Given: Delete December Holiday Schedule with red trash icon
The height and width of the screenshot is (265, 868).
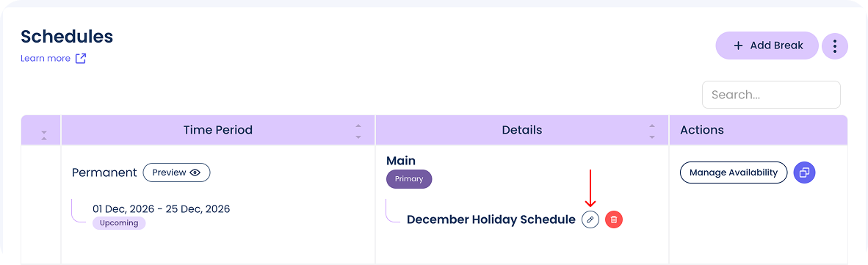Looking at the screenshot, I should [614, 219].
